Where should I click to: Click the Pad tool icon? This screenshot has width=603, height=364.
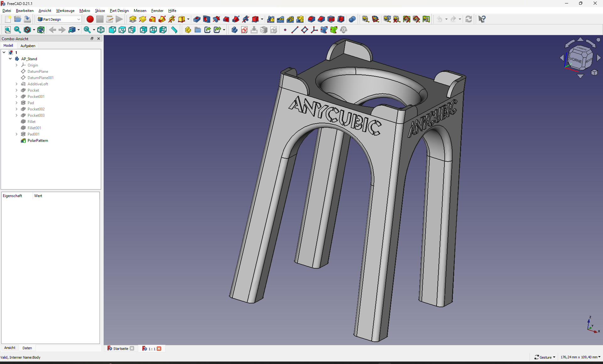point(133,19)
